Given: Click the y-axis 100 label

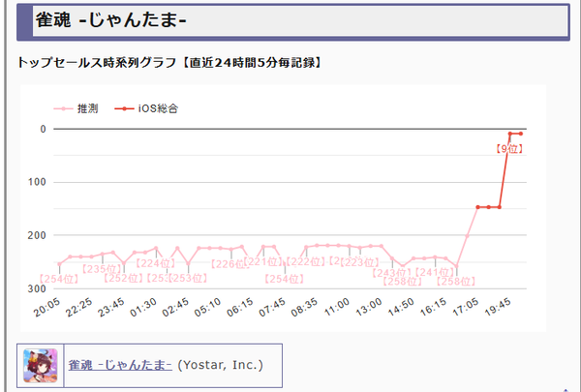Looking at the screenshot, I should 37,182.
